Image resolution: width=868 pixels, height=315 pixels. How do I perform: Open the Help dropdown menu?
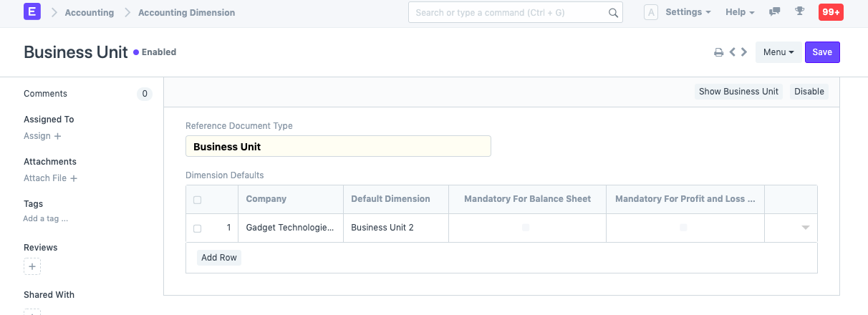click(740, 12)
